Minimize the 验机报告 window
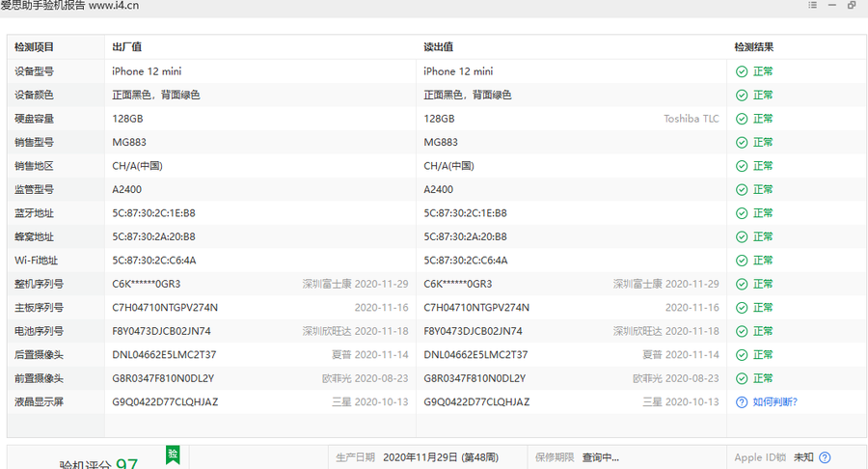 (x=832, y=6)
